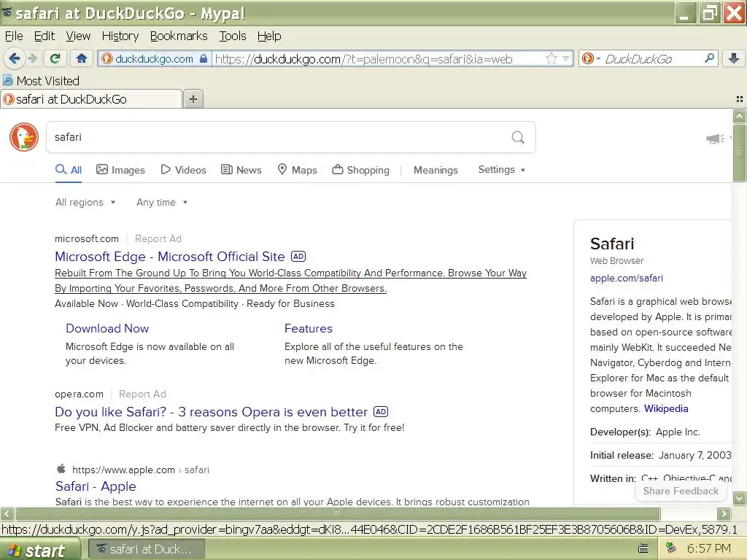Select the safari at Duck... taskbar button
The height and width of the screenshot is (560, 747).
(147, 549)
